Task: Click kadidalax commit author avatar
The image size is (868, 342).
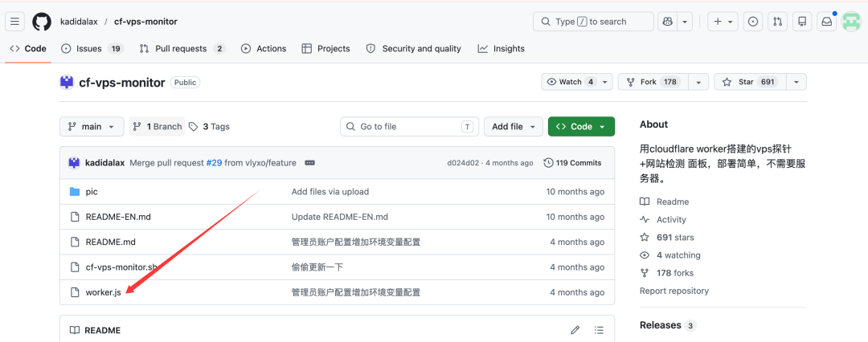Action: click(74, 163)
